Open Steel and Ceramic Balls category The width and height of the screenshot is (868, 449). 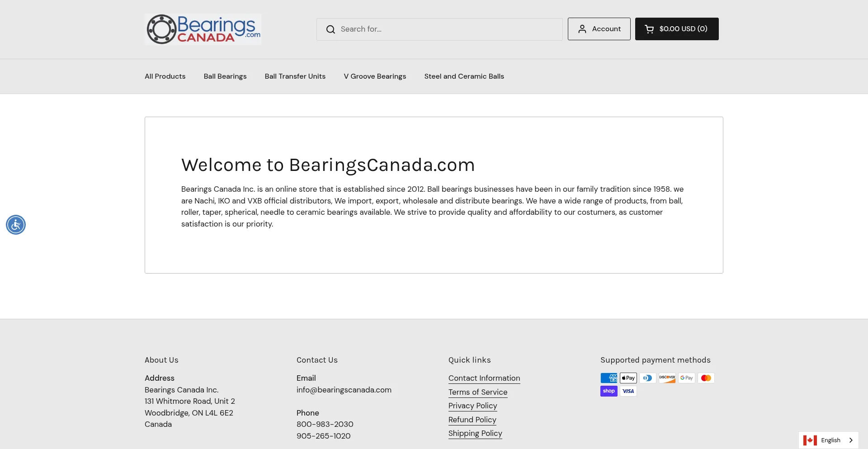pyautogui.click(x=464, y=76)
